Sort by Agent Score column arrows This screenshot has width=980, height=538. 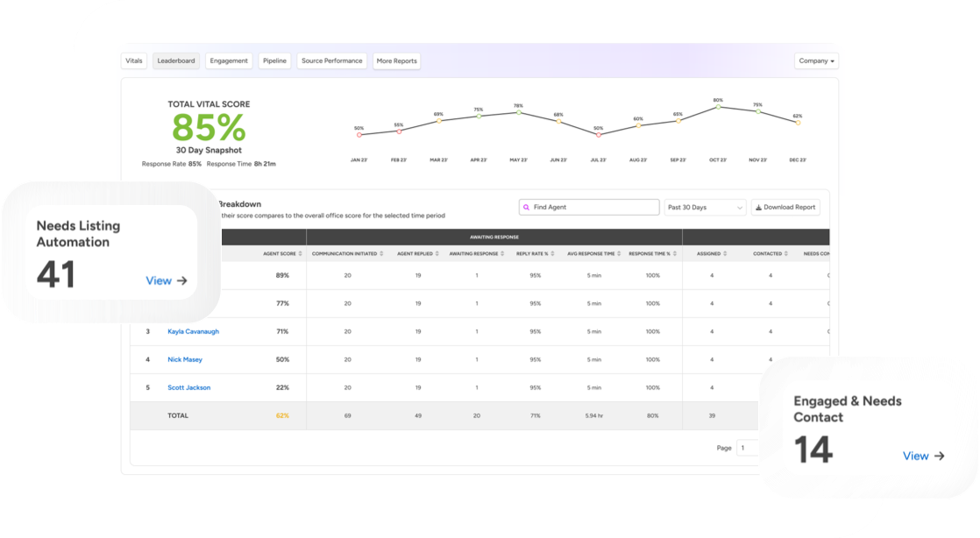pyautogui.click(x=301, y=254)
